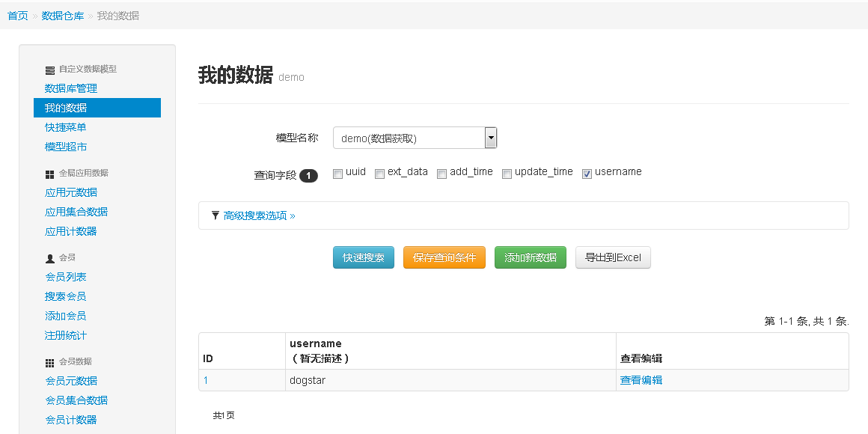Open 会员元数据 sidebar item
868x434 pixels.
71,381
